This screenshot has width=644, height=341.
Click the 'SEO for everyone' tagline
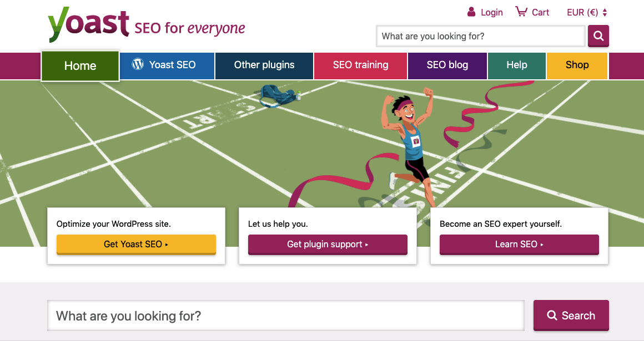(190, 28)
